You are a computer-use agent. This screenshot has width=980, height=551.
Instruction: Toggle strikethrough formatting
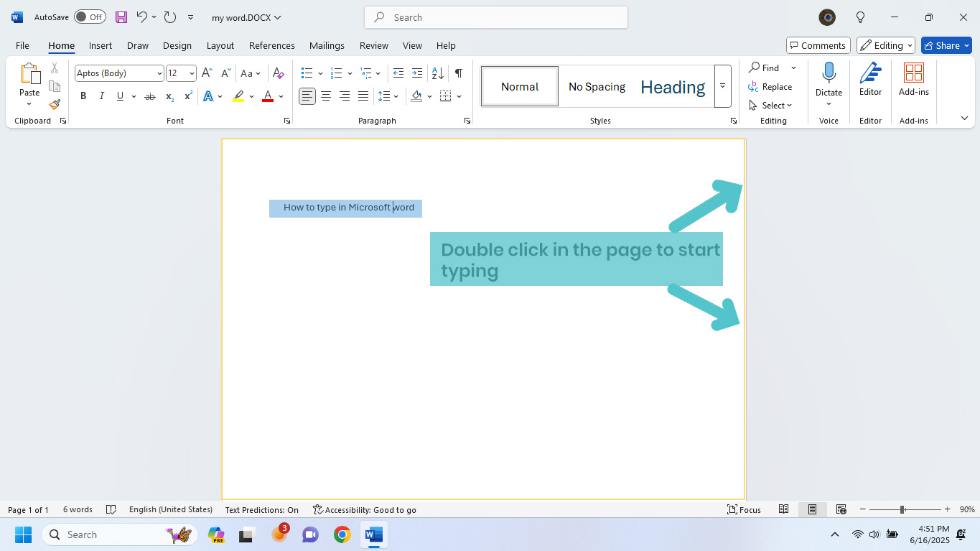coord(149,96)
